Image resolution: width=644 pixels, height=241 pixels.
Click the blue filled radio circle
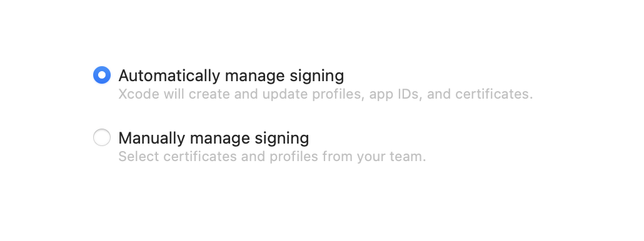102,76
